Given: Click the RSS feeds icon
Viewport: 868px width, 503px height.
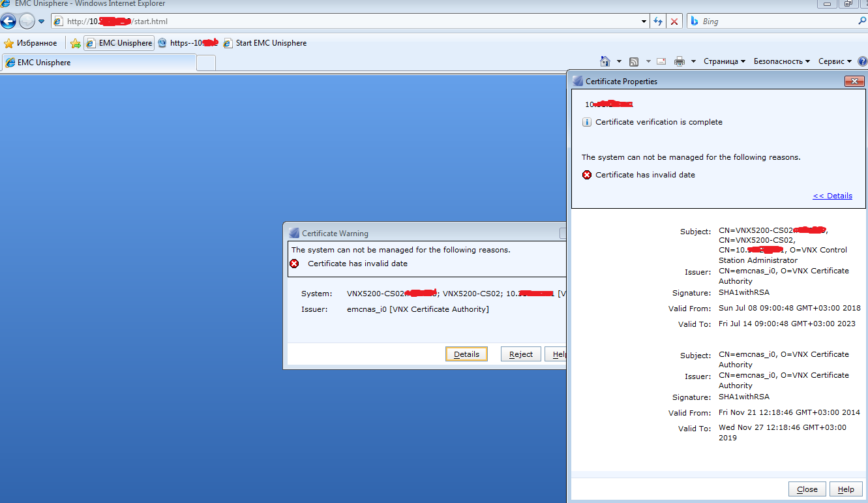Looking at the screenshot, I should pos(634,61).
